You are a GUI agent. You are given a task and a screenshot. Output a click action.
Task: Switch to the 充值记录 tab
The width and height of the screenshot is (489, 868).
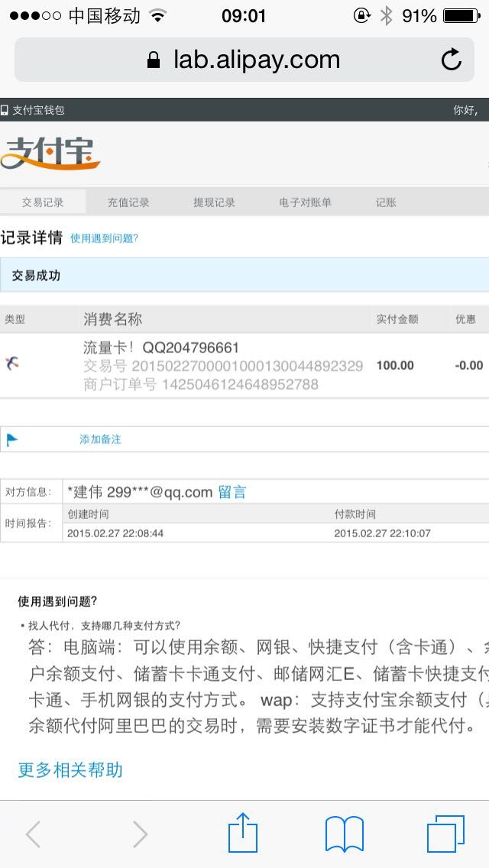click(128, 202)
